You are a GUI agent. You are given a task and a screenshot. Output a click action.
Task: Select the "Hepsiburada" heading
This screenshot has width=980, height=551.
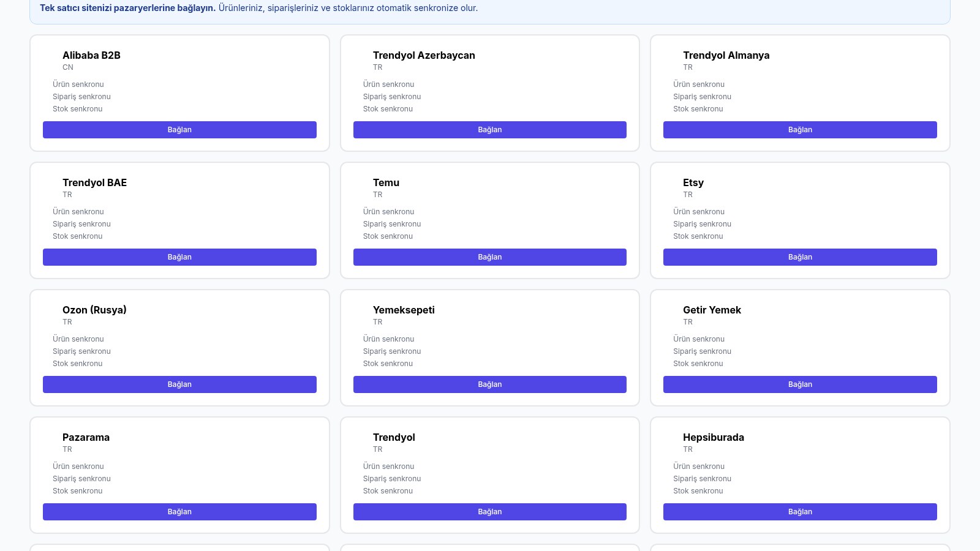tap(714, 437)
